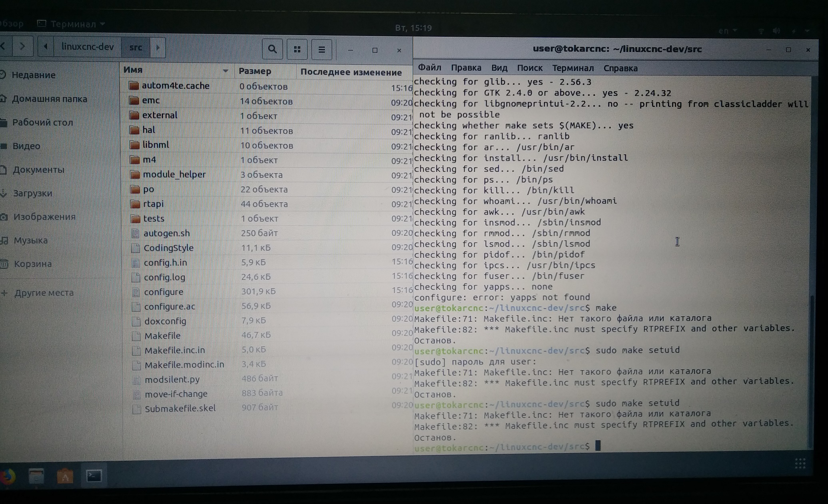828x504 pixels.
Task: Click the Terminal icon in taskbar
Action: coord(94,476)
